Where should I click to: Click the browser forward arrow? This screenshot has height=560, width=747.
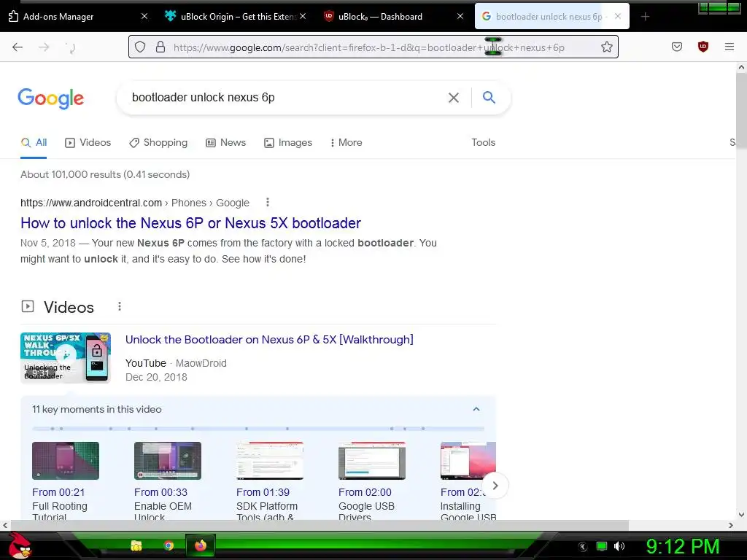pyautogui.click(x=44, y=47)
